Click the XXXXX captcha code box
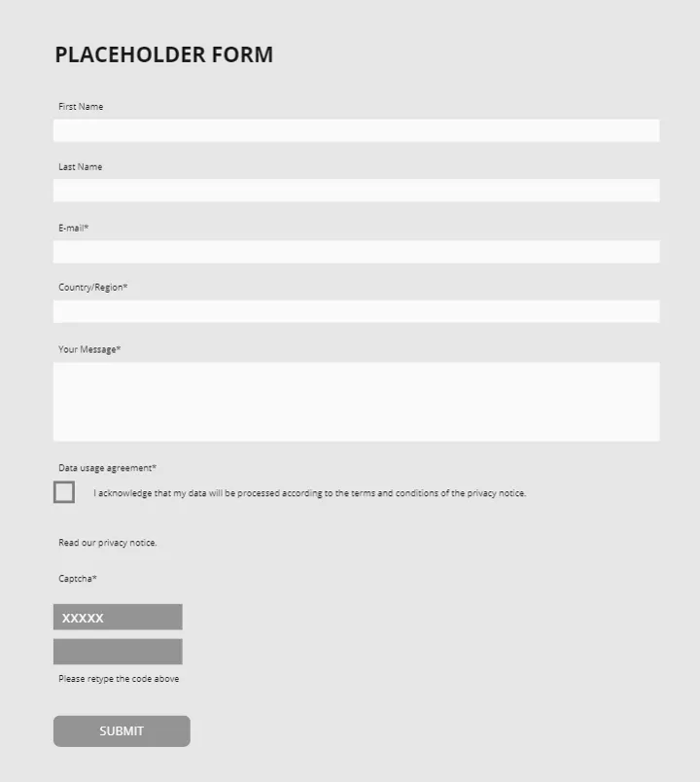The image size is (700, 782). click(x=118, y=618)
